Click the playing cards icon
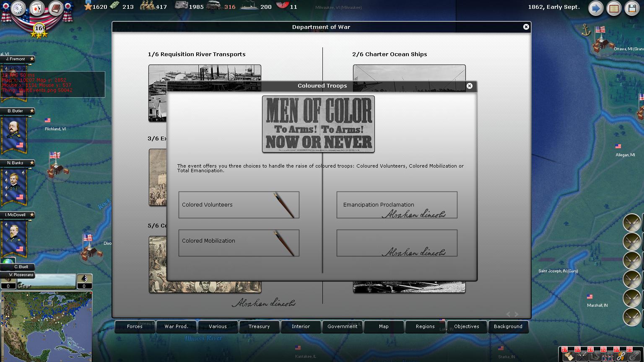 pos(36,8)
